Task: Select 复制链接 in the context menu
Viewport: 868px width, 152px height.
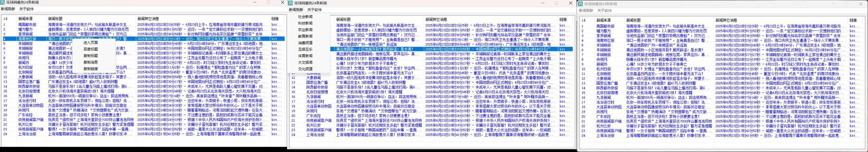Action: tap(90, 69)
